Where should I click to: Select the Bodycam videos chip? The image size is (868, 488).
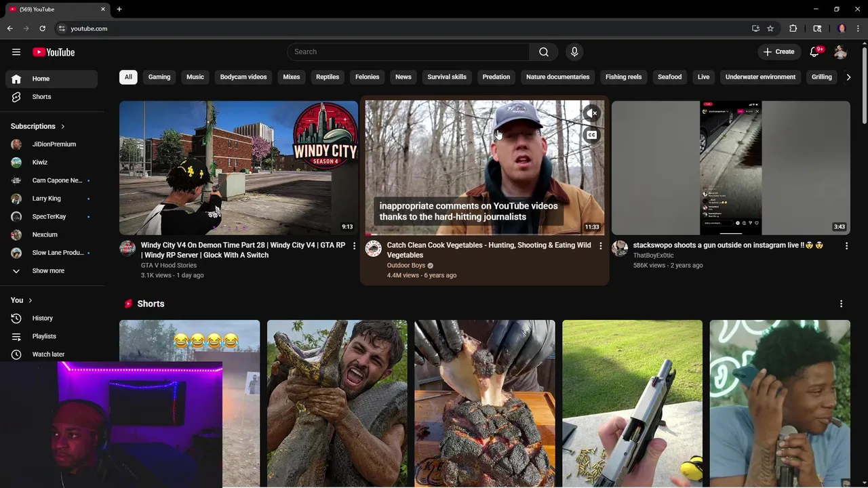click(x=243, y=77)
